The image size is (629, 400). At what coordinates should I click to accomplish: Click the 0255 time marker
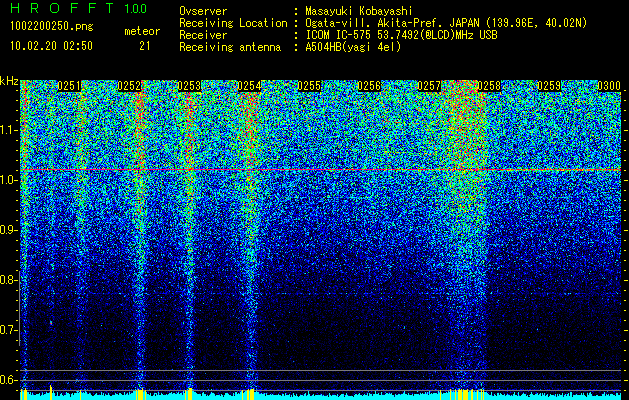[309, 86]
